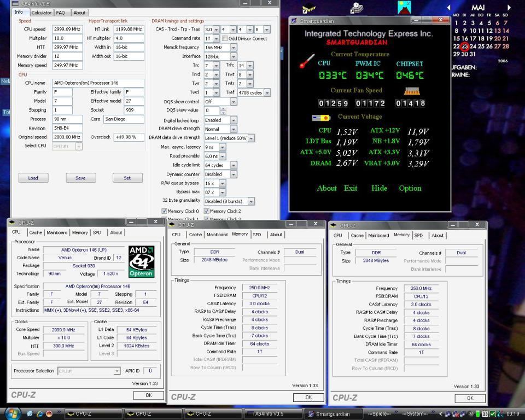This screenshot has width=525, height=420.
Task: Toggle Odd Divisor Correct checkbox
Action: (x=225, y=38)
